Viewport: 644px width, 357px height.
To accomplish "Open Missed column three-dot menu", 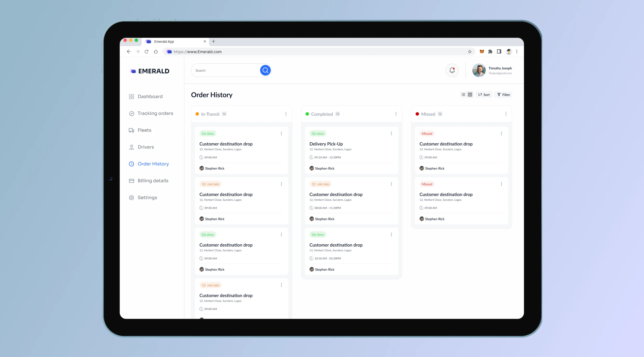I will (506, 114).
